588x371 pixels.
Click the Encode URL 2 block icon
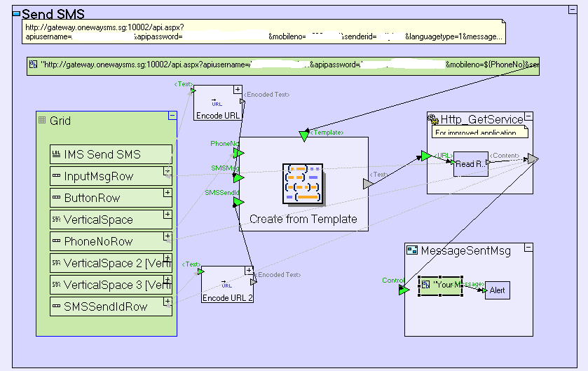click(x=226, y=284)
